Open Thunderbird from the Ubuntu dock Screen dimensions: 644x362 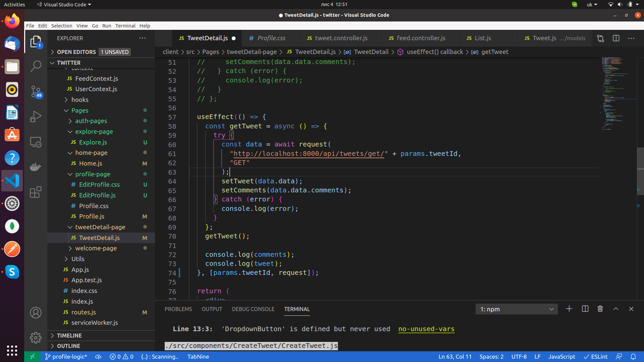12,44
